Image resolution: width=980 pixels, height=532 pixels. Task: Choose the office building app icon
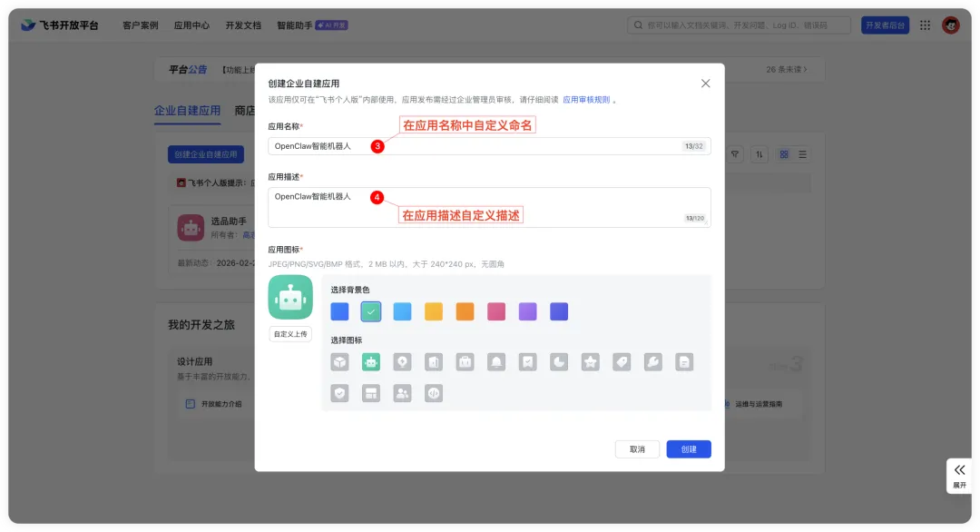[x=434, y=362]
